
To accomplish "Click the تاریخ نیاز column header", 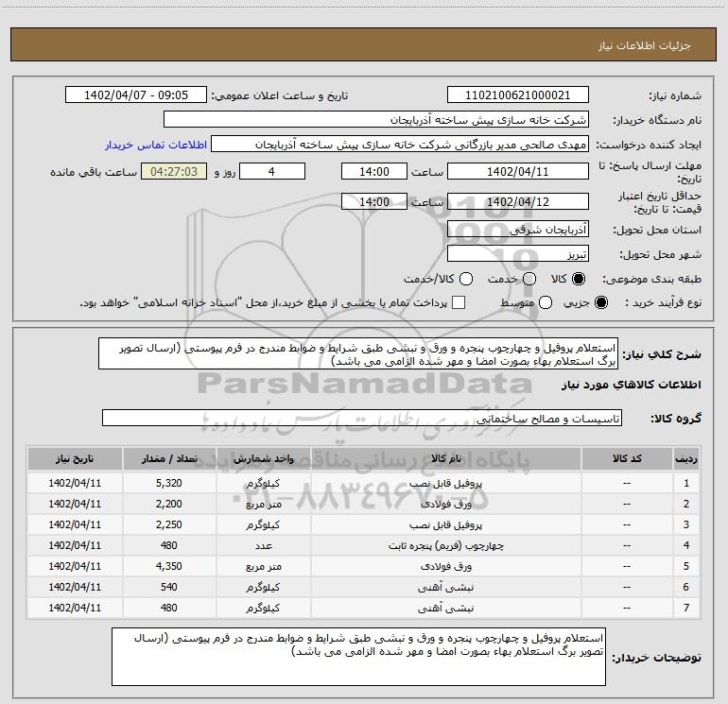I will coord(75,459).
